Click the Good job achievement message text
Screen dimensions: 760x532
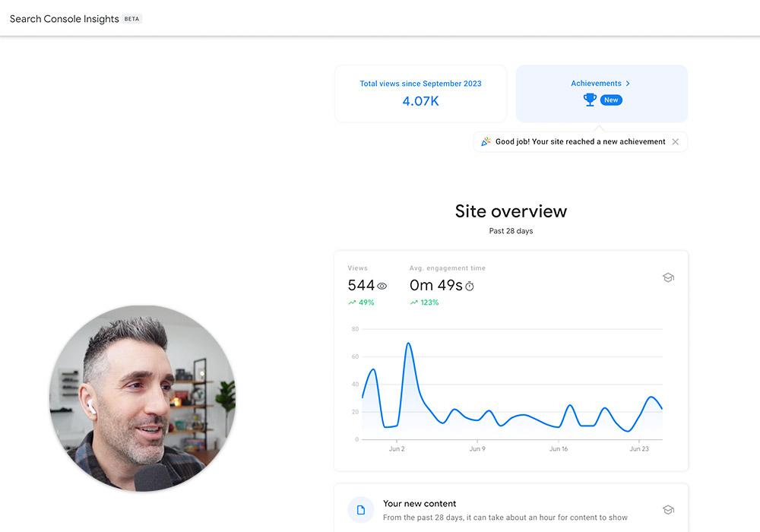(x=580, y=141)
